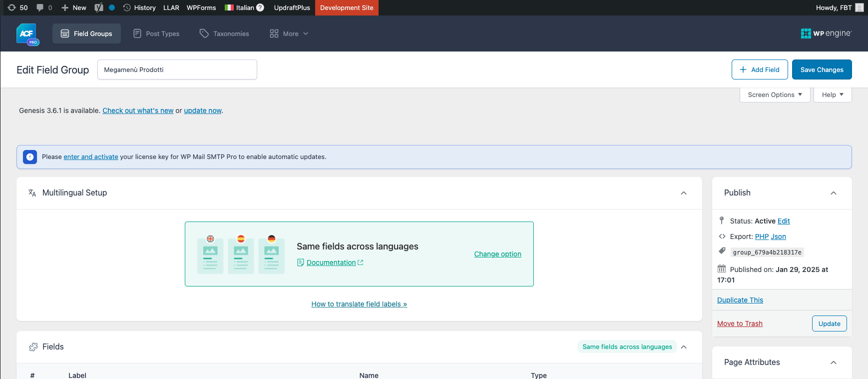
Task: Open the Yoast SEO icon in admin bar
Action: [99, 7]
